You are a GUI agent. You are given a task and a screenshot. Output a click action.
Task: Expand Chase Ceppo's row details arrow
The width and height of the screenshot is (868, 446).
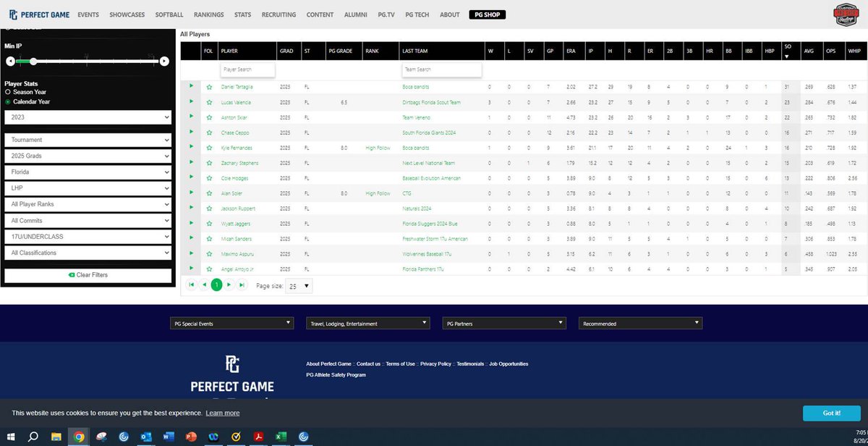pyautogui.click(x=192, y=132)
